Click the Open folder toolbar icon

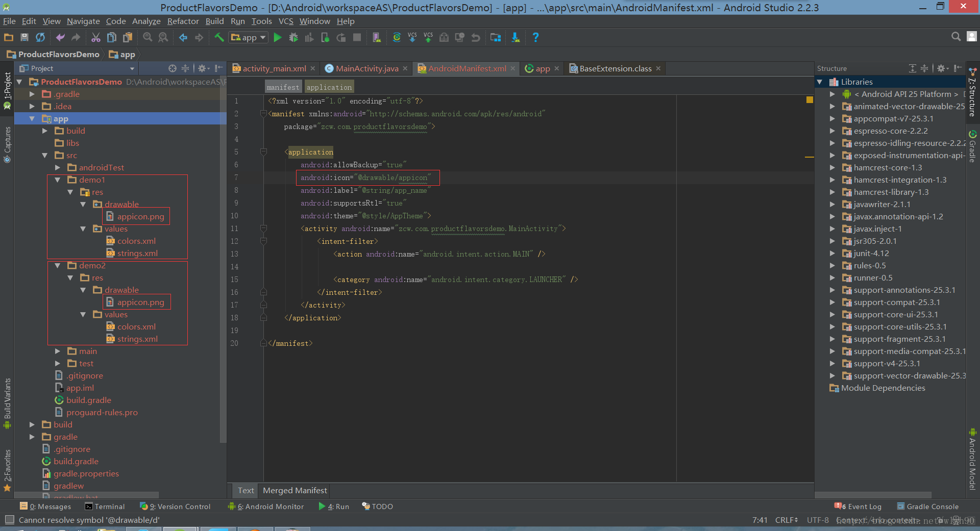click(x=9, y=37)
